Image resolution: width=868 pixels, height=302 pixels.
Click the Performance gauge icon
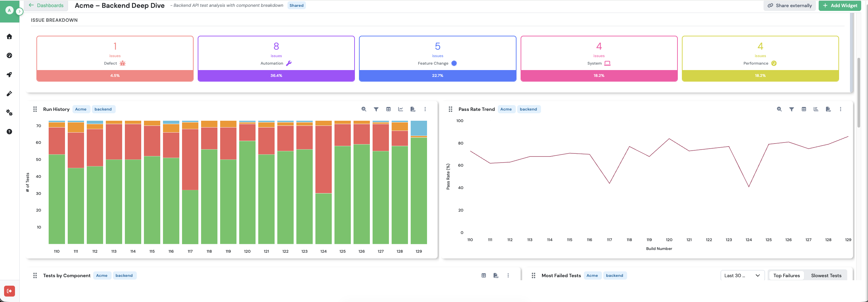click(x=774, y=63)
